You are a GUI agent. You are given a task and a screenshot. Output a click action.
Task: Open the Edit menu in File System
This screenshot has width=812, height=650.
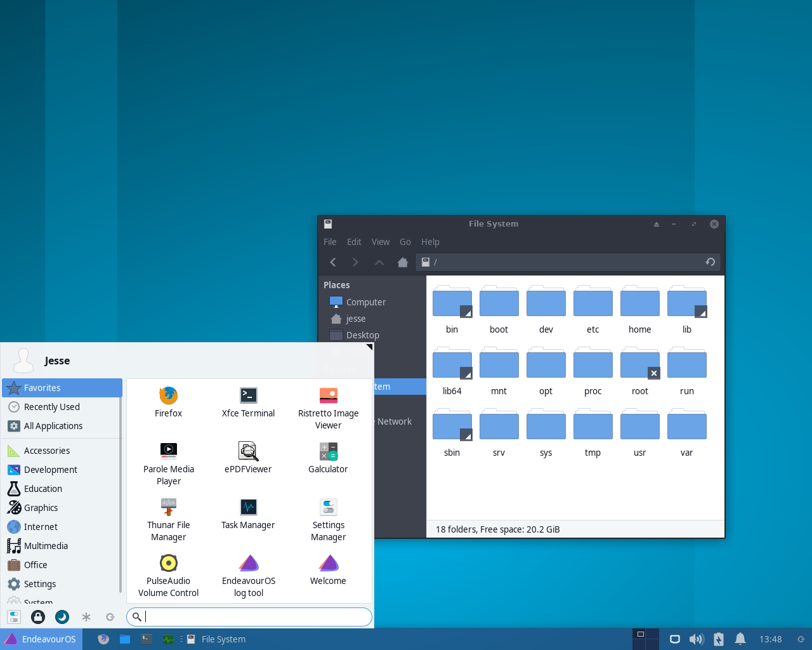[x=354, y=242]
